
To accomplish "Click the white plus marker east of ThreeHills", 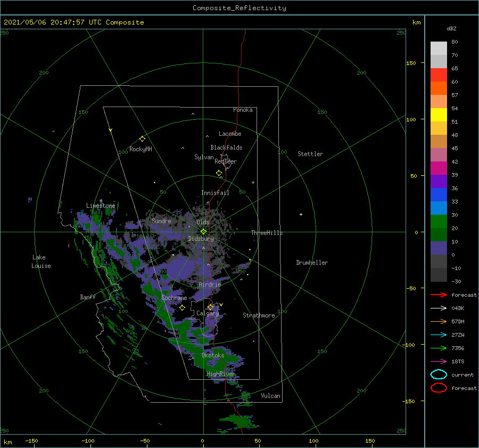I will tap(301, 214).
